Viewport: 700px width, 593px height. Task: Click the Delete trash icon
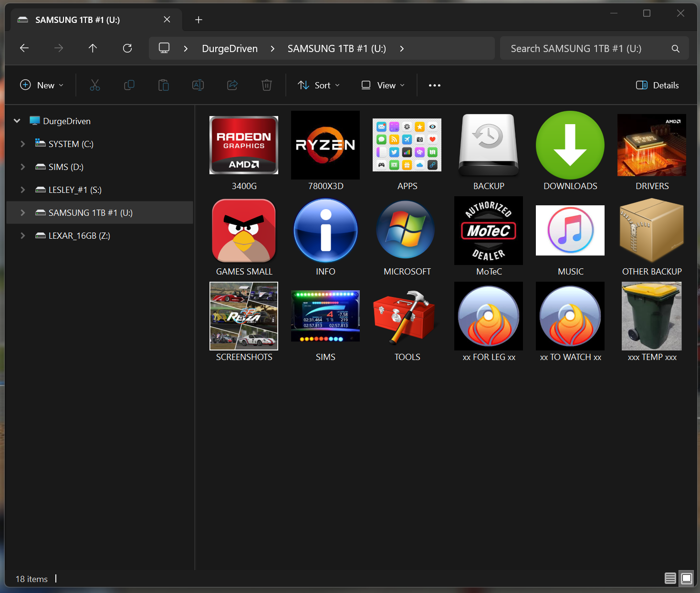coord(267,85)
